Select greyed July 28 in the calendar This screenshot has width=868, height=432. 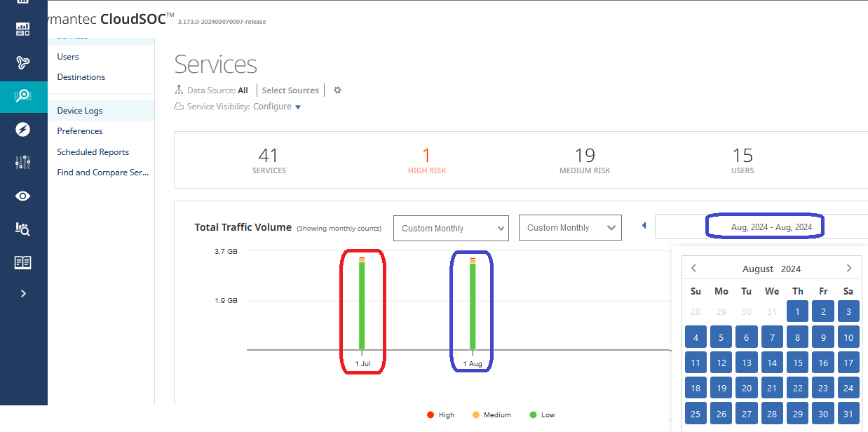(x=696, y=311)
